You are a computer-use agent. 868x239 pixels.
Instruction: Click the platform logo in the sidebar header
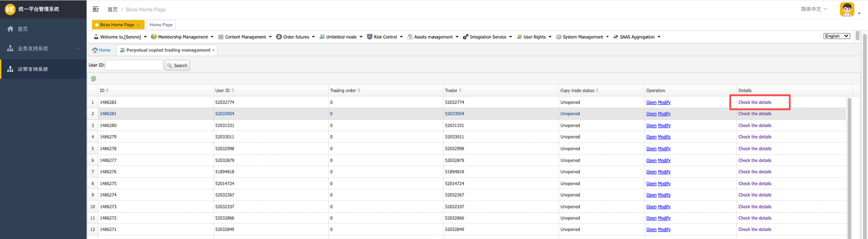coord(10,9)
